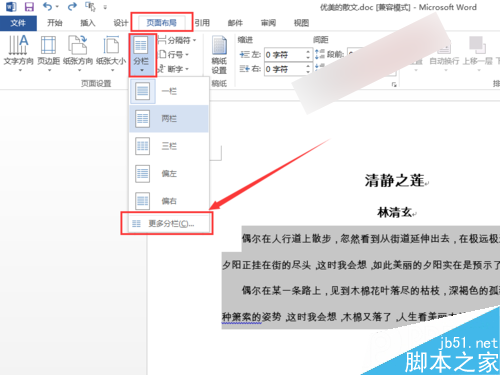This screenshot has height=375, width=500.
Task: Click the 纸张大小 paper size button
Action: click(x=111, y=53)
